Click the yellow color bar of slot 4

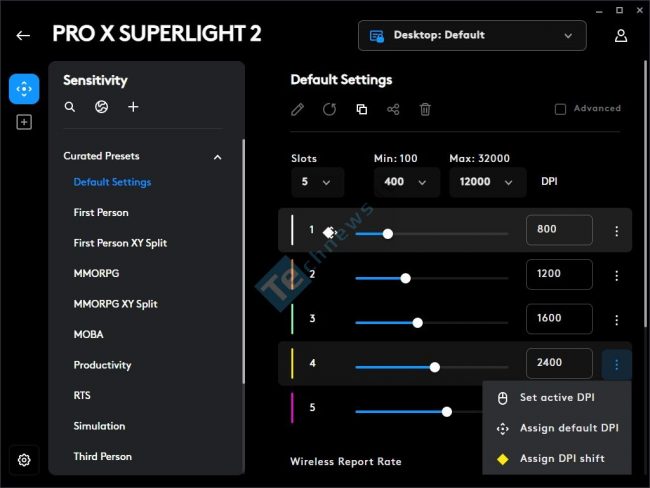point(292,364)
